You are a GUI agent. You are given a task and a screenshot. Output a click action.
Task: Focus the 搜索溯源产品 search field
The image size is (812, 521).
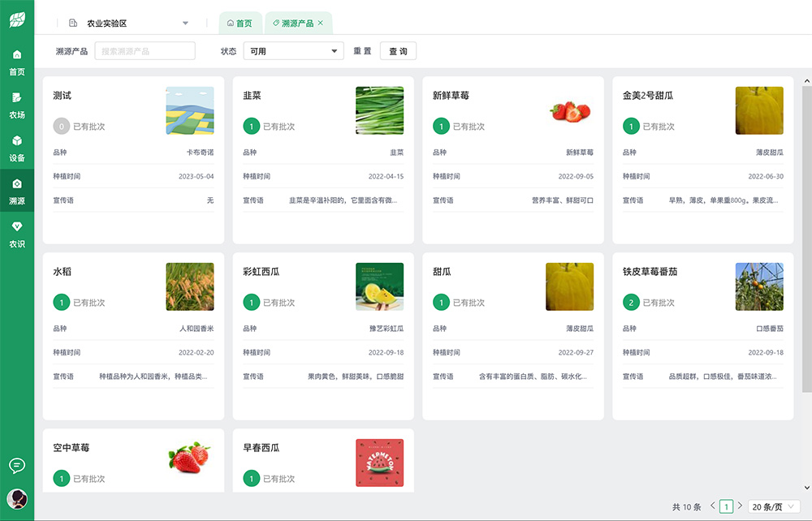tap(145, 51)
